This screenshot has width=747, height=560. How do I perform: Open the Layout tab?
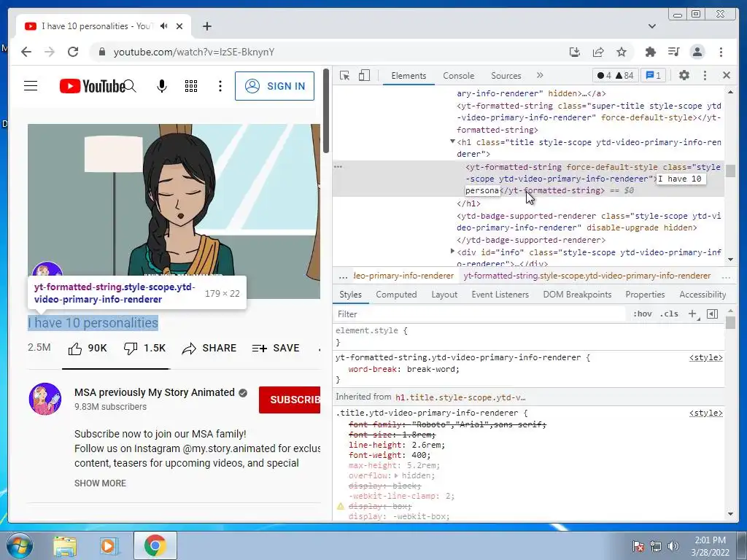coord(444,295)
